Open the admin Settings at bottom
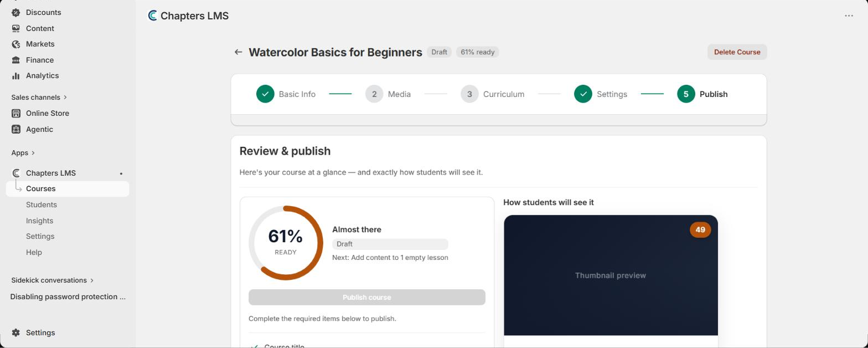Viewport: 868px width, 348px height. [40, 332]
